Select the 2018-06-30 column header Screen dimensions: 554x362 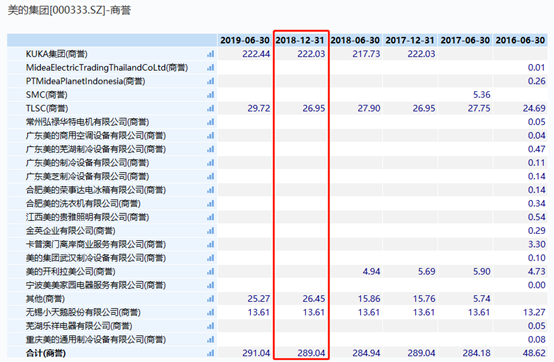(x=355, y=40)
